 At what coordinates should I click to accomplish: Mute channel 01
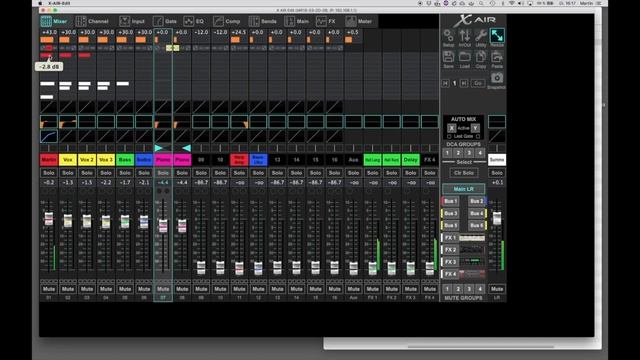click(x=49, y=289)
